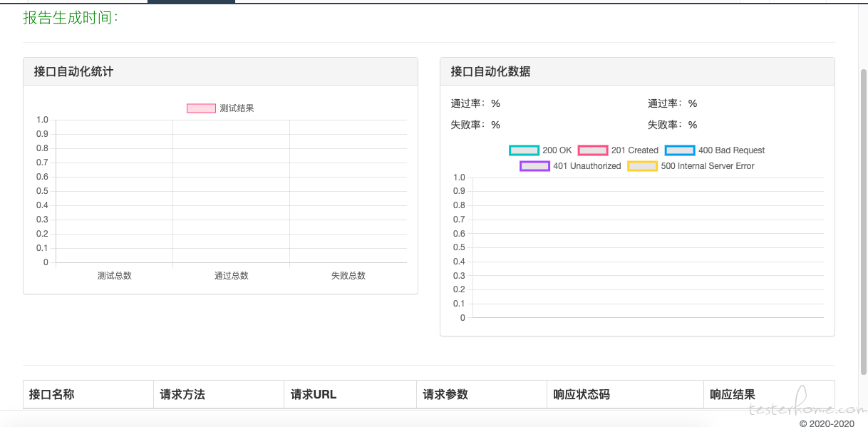Click the 失败总数 axis label

[x=348, y=276]
